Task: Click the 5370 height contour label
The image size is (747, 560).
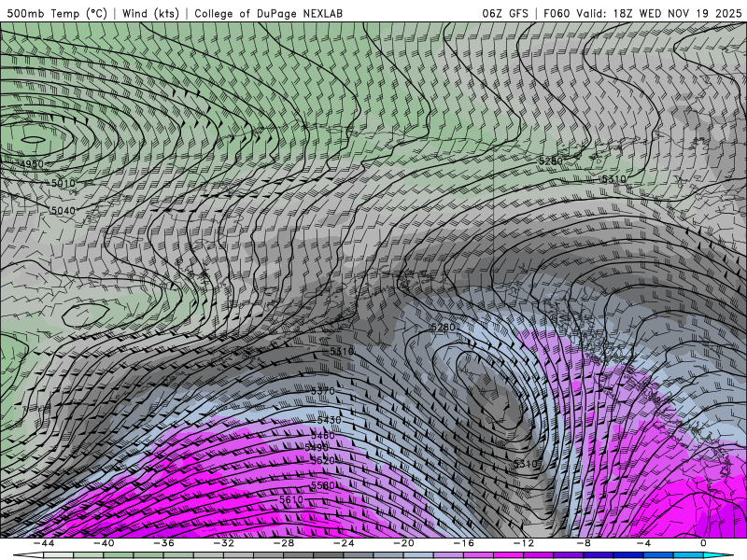Action: [x=323, y=391]
